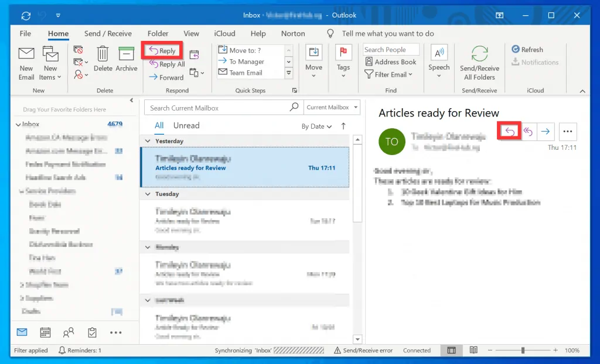Open People from the navigation bar

[69, 332]
